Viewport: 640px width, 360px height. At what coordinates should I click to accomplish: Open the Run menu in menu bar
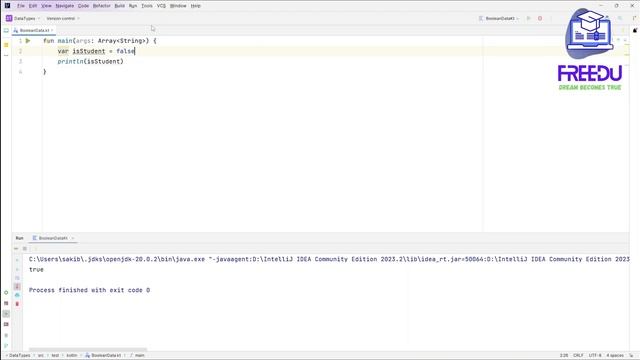(x=133, y=6)
